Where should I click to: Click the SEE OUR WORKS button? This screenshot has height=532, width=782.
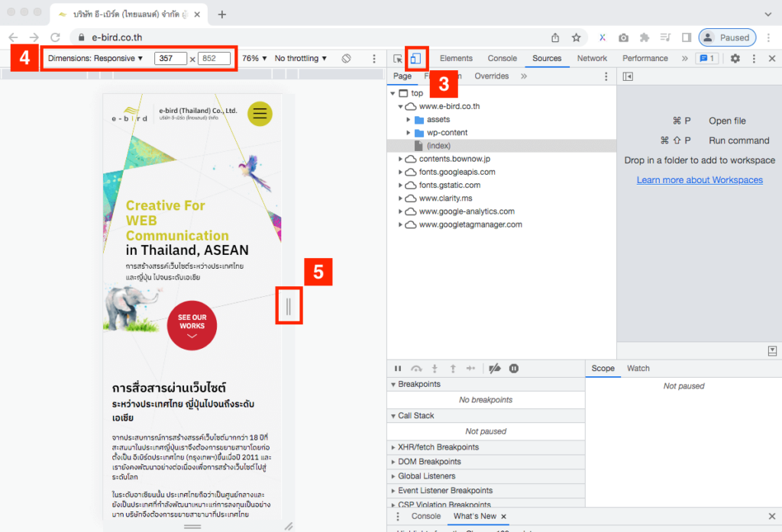[x=192, y=325]
